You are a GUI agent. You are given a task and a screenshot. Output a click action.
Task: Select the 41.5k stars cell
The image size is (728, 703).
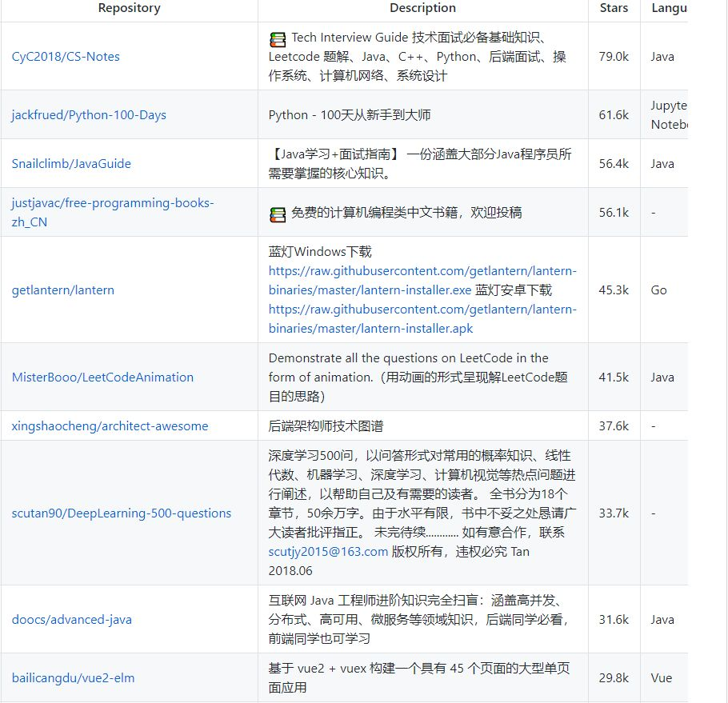614,377
